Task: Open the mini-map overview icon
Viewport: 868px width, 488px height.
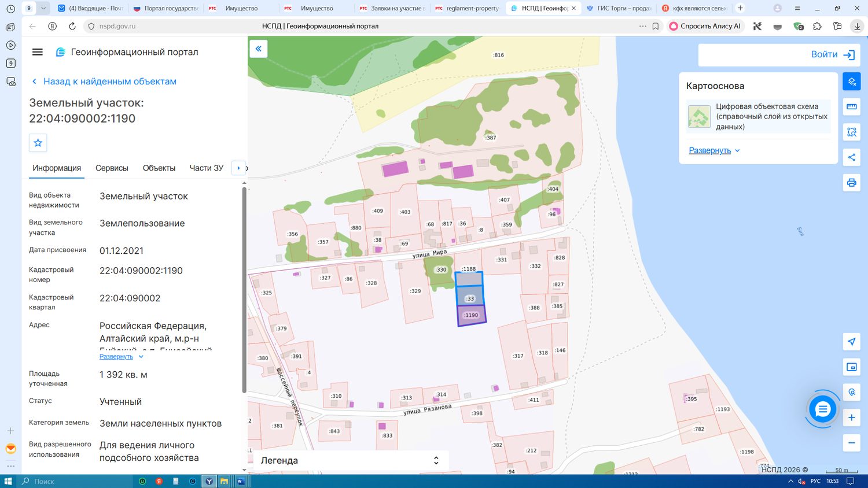Action: [x=852, y=367]
